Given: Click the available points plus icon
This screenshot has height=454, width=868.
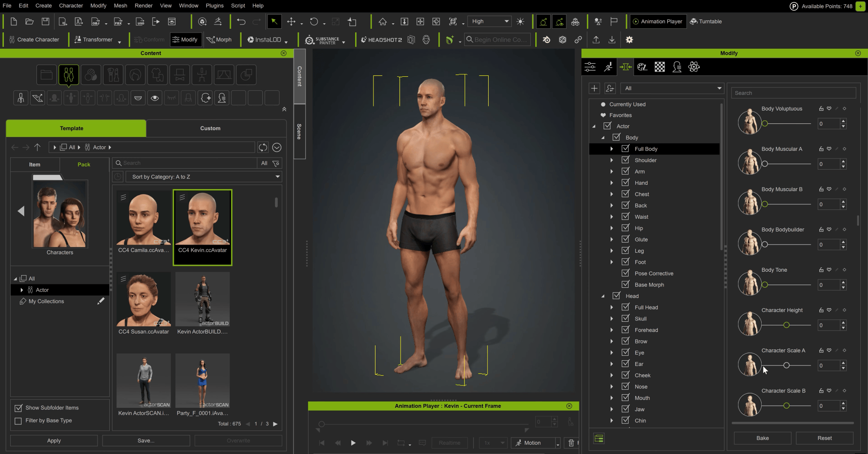Looking at the screenshot, I should tap(860, 6).
